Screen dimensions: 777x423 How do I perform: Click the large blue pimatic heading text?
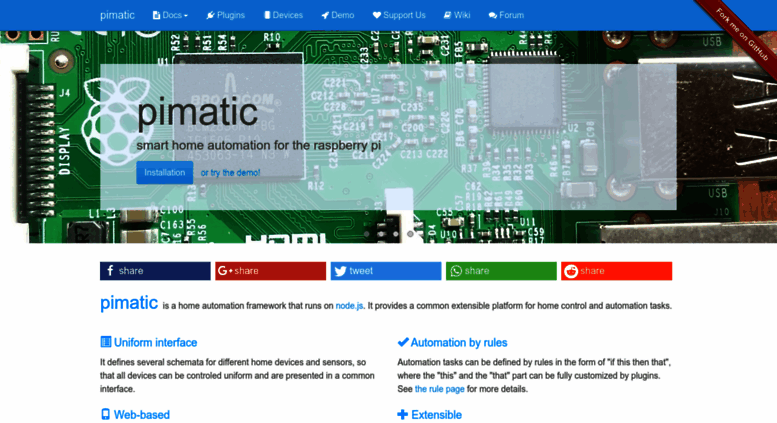tap(129, 303)
